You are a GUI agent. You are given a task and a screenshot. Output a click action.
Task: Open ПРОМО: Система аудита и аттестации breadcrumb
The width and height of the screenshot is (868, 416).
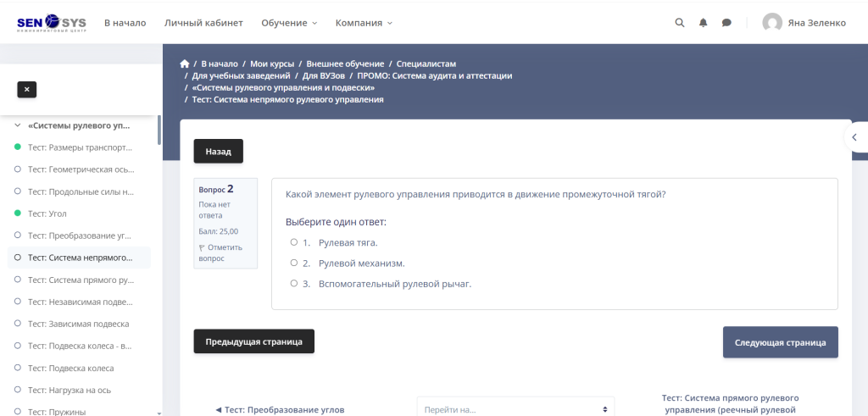(435, 75)
